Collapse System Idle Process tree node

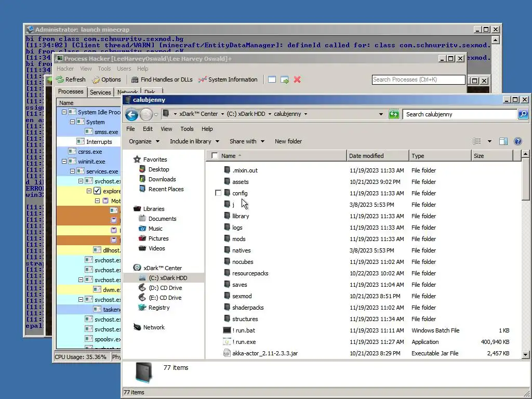coord(64,112)
